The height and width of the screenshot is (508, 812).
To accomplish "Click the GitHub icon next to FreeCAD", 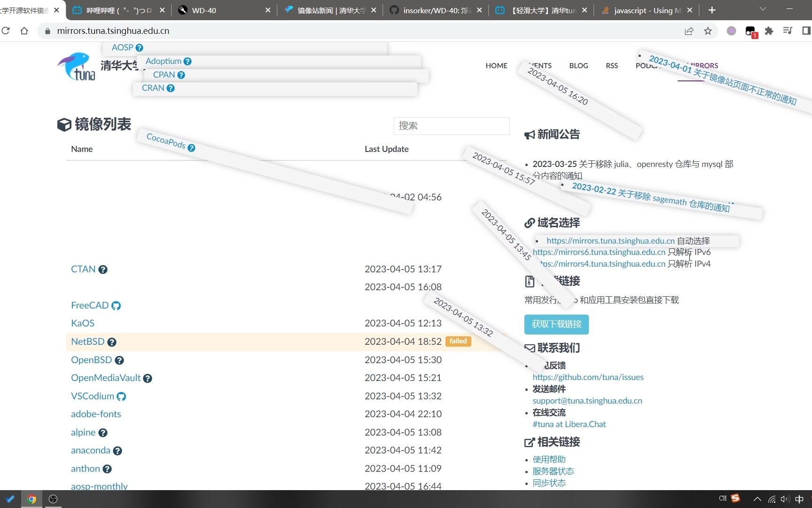I will (x=116, y=306).
